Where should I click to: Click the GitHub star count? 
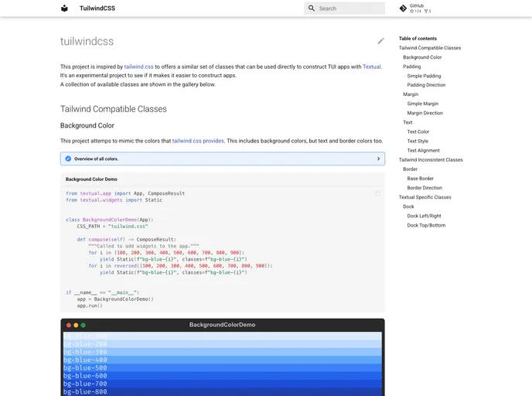(416, 11)
